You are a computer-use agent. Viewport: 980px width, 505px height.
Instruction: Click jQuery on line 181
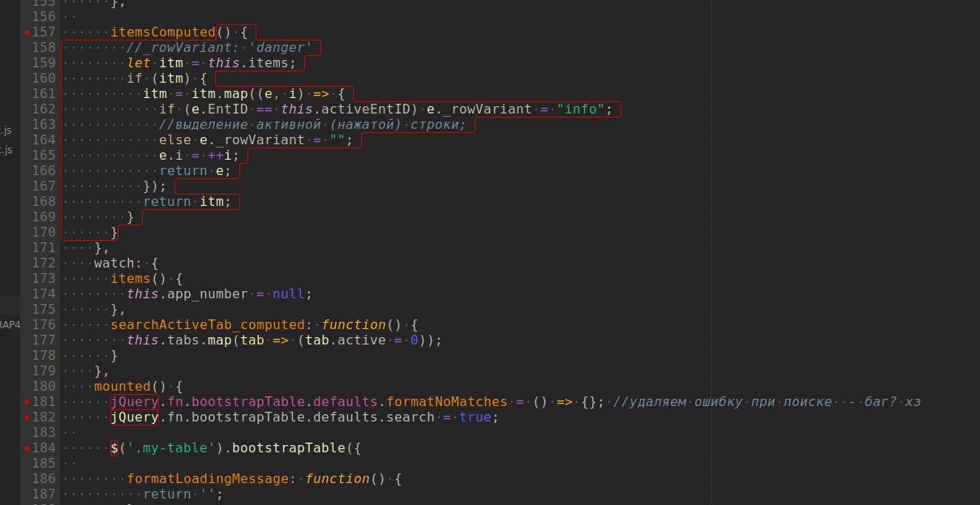(135, 402)
